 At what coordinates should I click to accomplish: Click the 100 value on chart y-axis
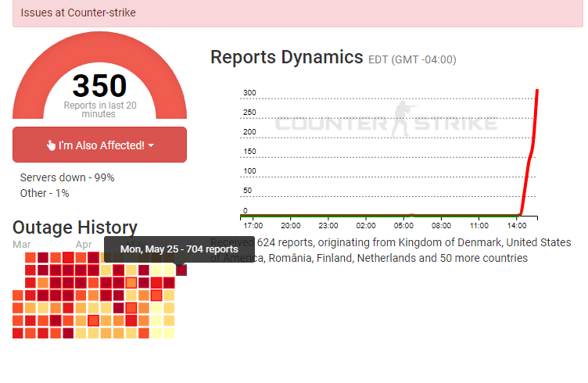click(249, 171)
